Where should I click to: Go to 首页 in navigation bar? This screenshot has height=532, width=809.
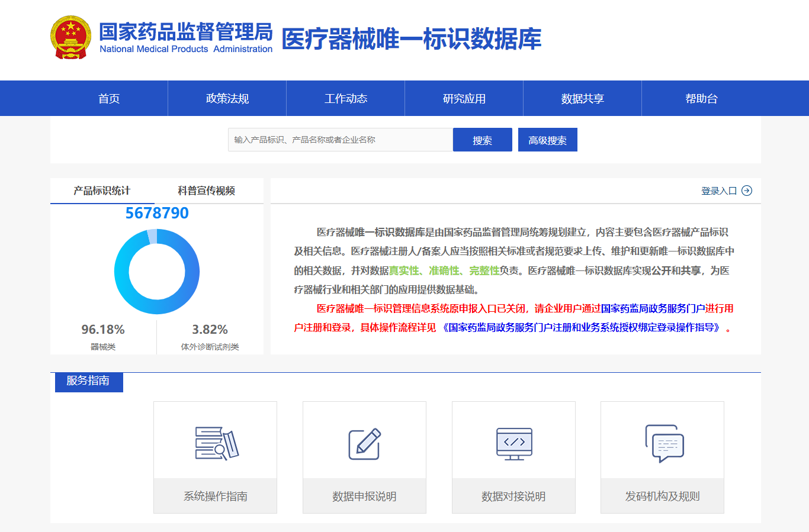pyautogui.click(x=109, y=98)
